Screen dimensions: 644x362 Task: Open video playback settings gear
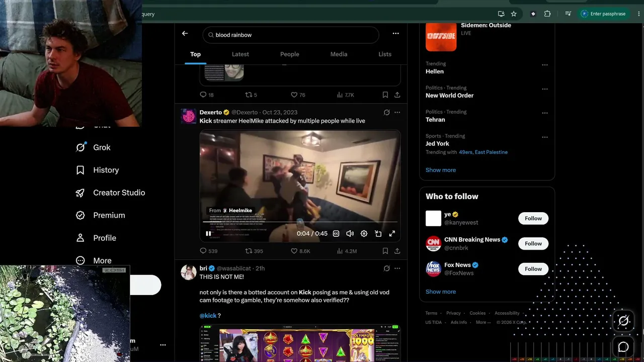[364, 233]
